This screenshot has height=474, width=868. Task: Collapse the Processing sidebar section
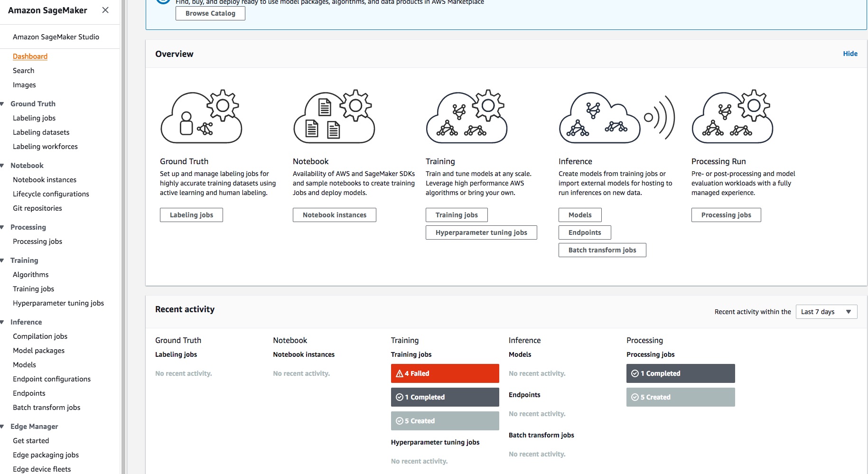[2, 227]
